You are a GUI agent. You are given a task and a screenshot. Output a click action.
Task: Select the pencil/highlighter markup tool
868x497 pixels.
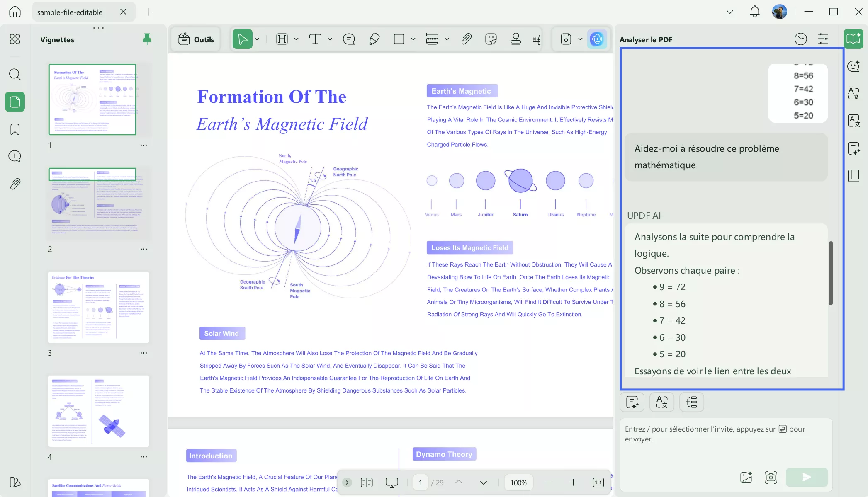pyautogui.click(x=374, y=39)
